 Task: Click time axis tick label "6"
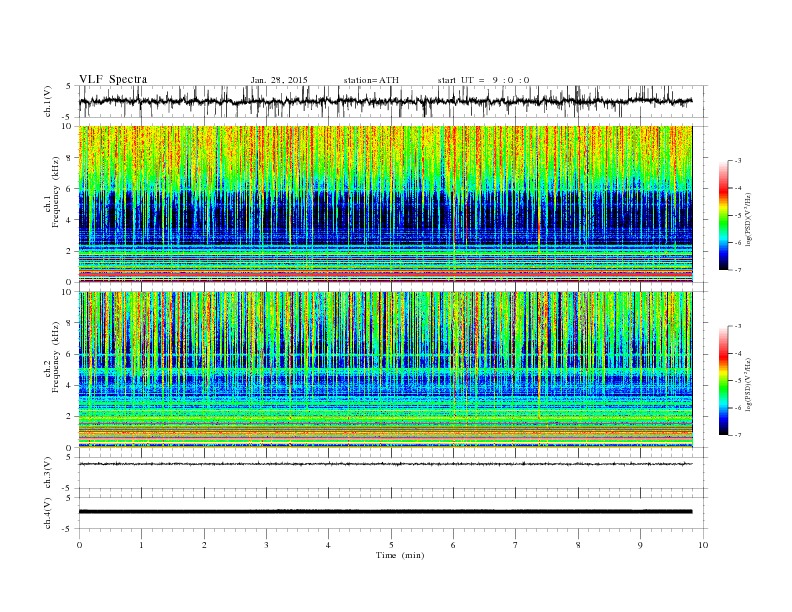tap(454, 545)
